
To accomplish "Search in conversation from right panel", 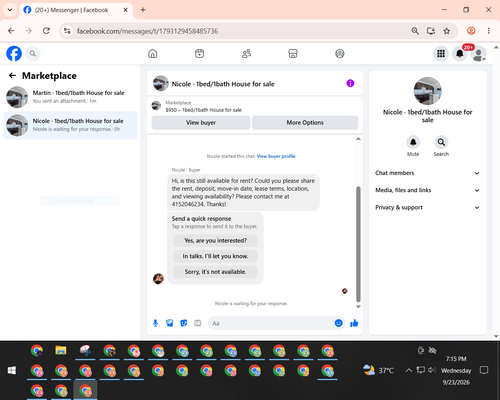I will pos(441,142).
